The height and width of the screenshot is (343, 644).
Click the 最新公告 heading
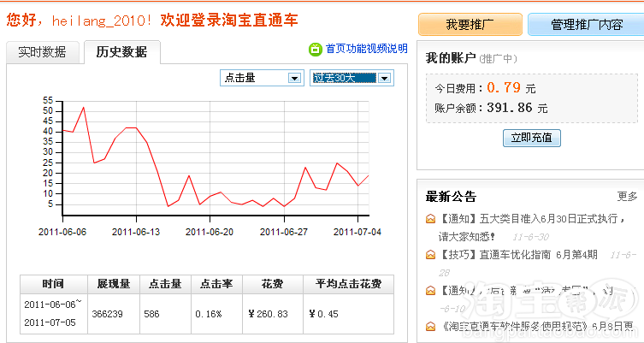[451, 197]
